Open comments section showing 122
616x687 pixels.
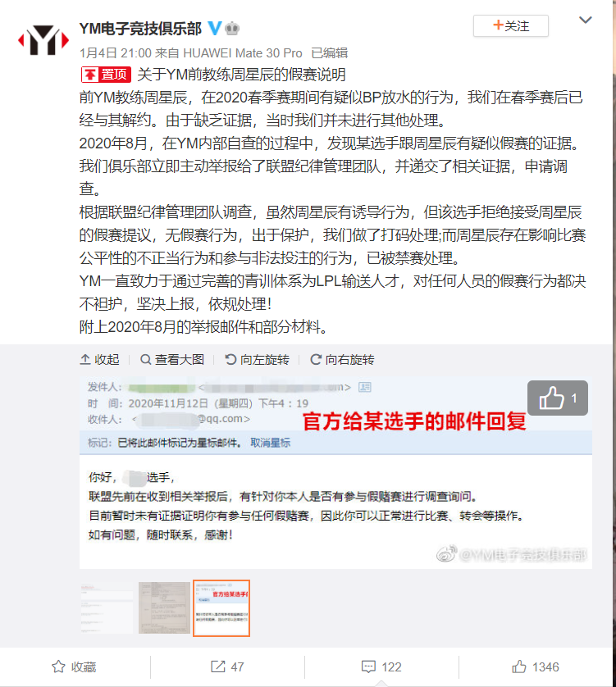(x=381, y=667)
